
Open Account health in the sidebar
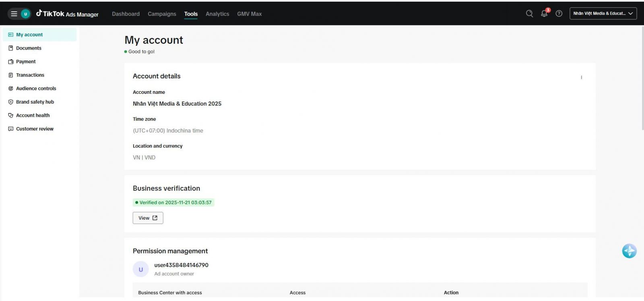39,115
